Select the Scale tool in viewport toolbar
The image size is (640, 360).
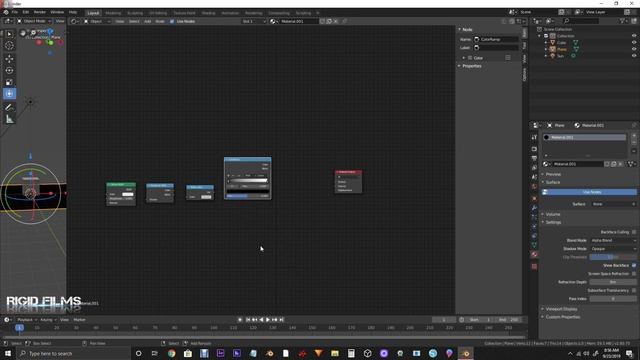pos(9,82)
